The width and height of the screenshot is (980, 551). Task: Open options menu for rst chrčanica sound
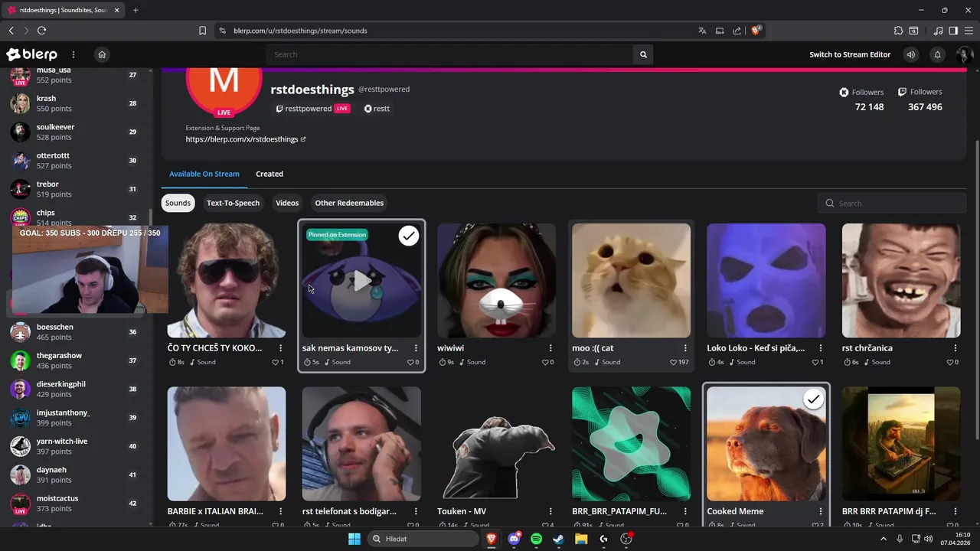click(x=955, y=348)
